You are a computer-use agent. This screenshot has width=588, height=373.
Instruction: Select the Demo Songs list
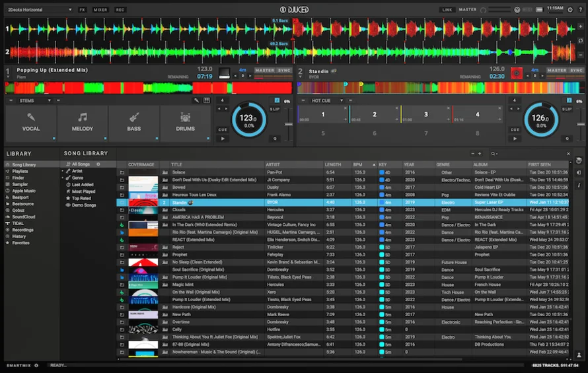point(84,205)
